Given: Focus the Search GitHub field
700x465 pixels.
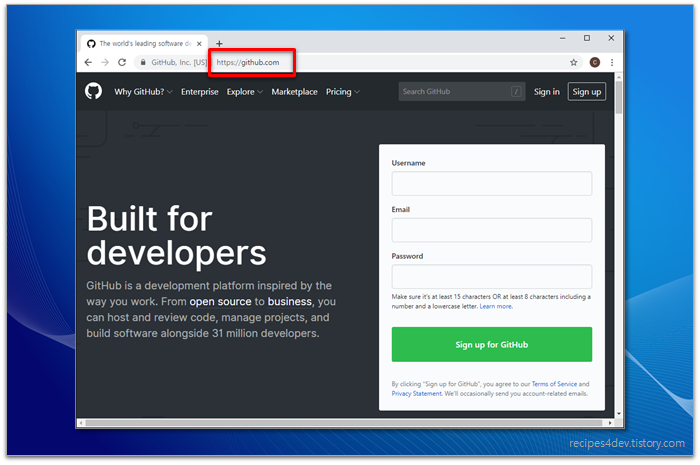Looking at the screenshot, I should tap(462, 91).
